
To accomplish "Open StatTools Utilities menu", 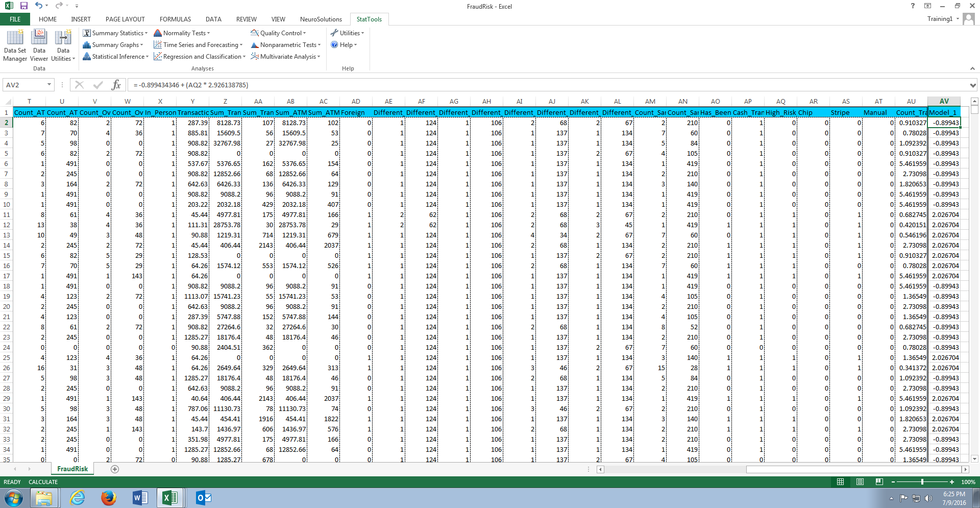I will coord(347,33).
